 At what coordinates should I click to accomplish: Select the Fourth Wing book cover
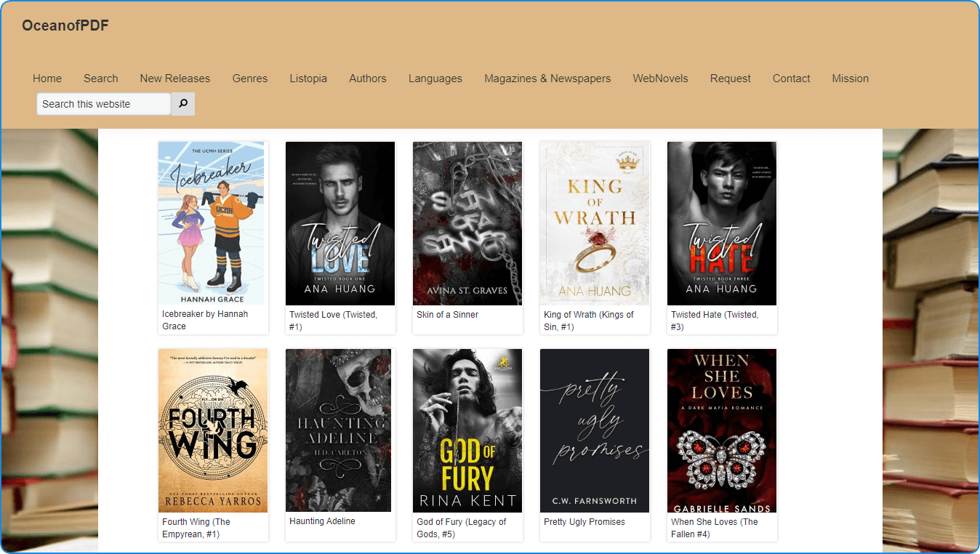[213, 430]
